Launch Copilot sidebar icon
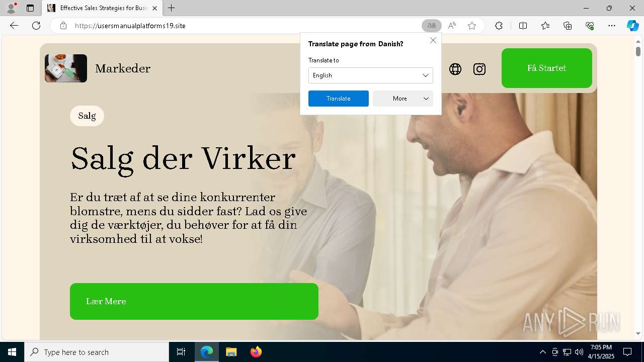644x362 pixels. pos(632,26)
